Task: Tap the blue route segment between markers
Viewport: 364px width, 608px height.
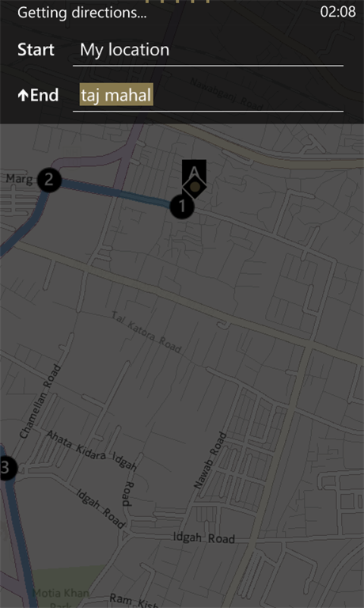Action: click(116, 192)
